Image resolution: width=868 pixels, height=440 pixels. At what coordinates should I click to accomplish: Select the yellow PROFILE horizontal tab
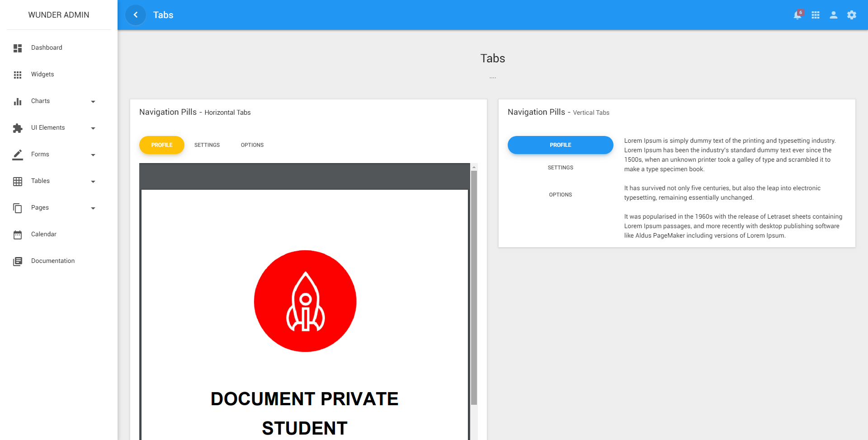(162, 145)
